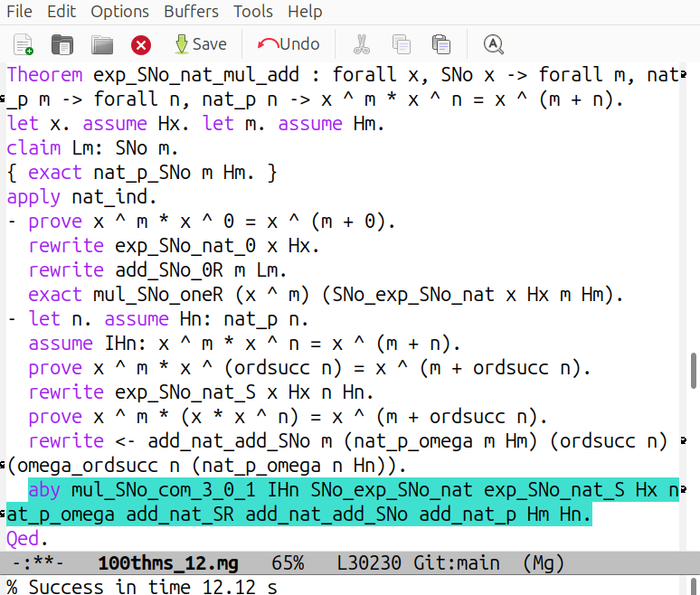The width and height of the screenshot is (700, 595).
Task: Open the File menu
Action: pyautogui.click(x=20, y=12)
